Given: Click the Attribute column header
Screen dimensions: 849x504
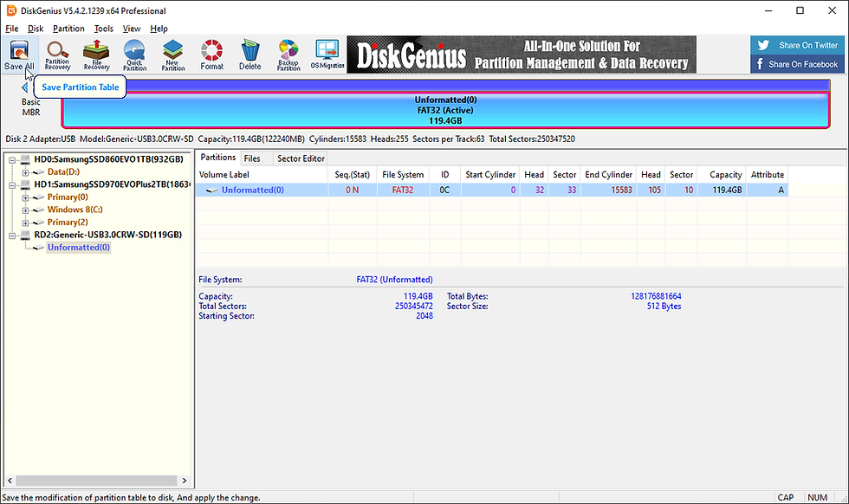Looking at the screenshot, I should point(768,175).
